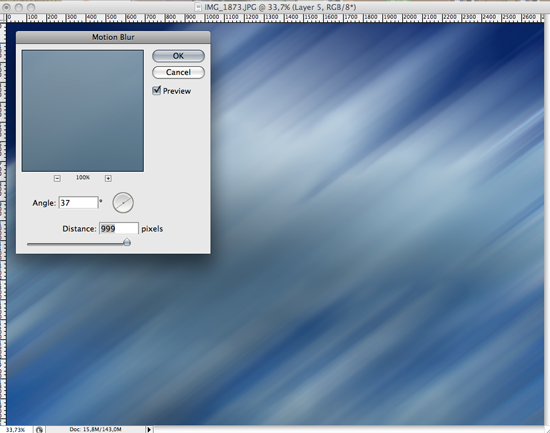The image size is (550, 433).
Task: Click the 100% preview zoom label
Action: 83,178
